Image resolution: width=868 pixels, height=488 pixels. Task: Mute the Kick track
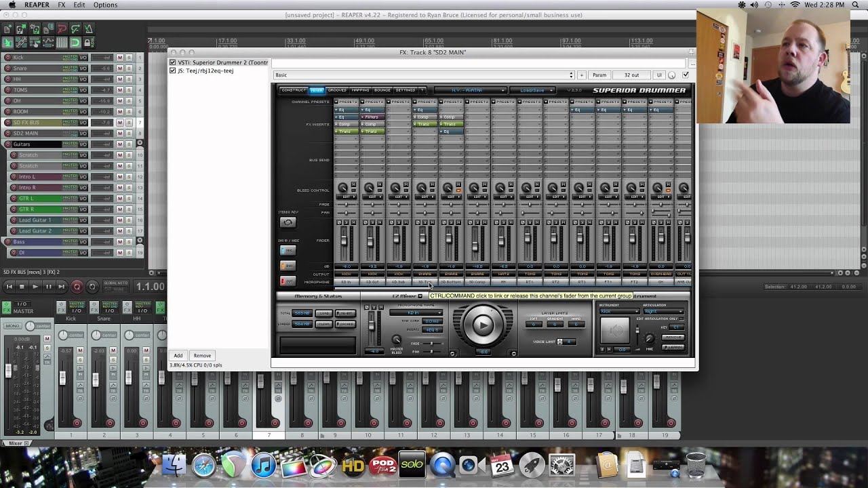119,58
